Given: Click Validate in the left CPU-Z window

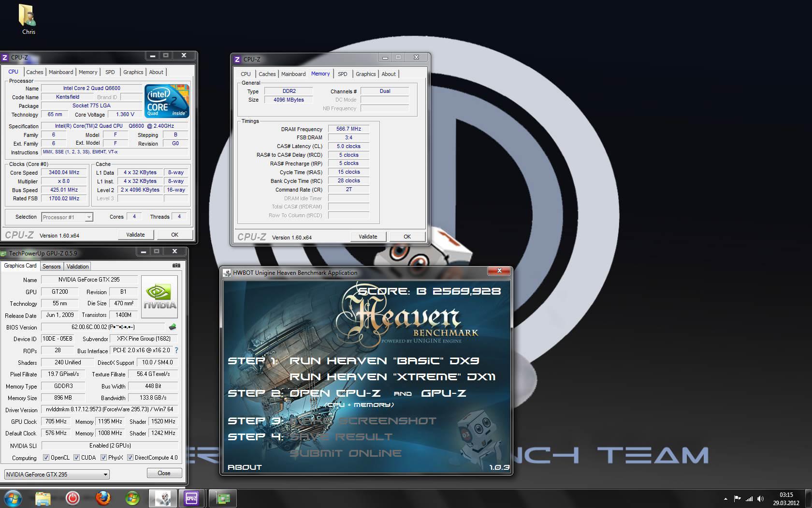Looking at the screenshot, I should point(135,235).
